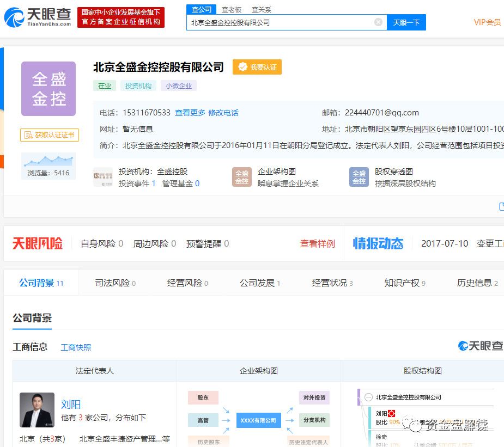Click the 全盛金控 purple company logo
Image resolution: width=504 pixels, height=447 pixels.
click(x=48, y=89)
